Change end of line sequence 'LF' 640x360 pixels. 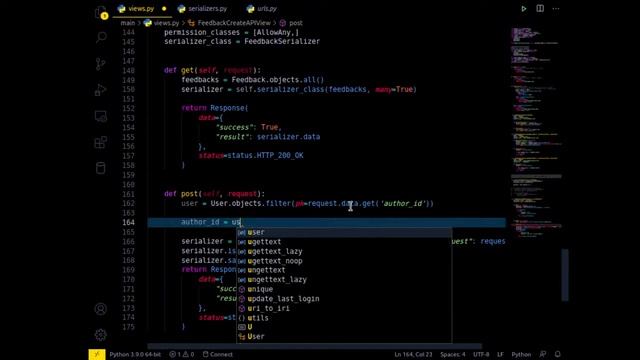pyautogui.click(x=500, y=354)
